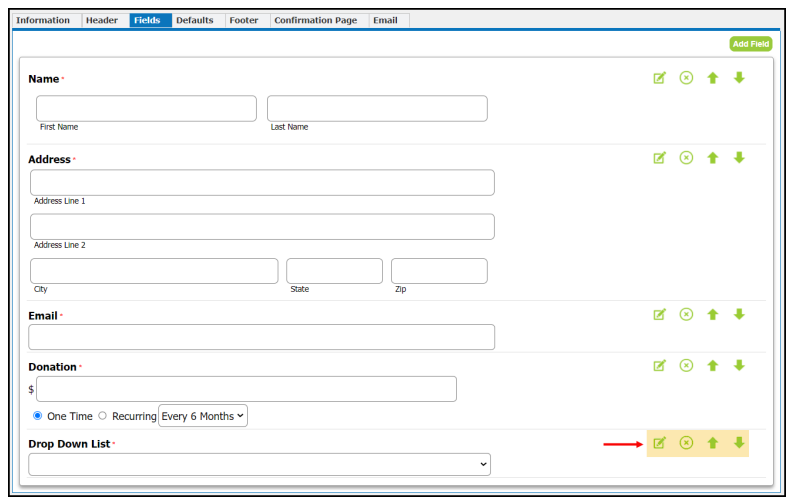Click the State input field

click(335, 271)
